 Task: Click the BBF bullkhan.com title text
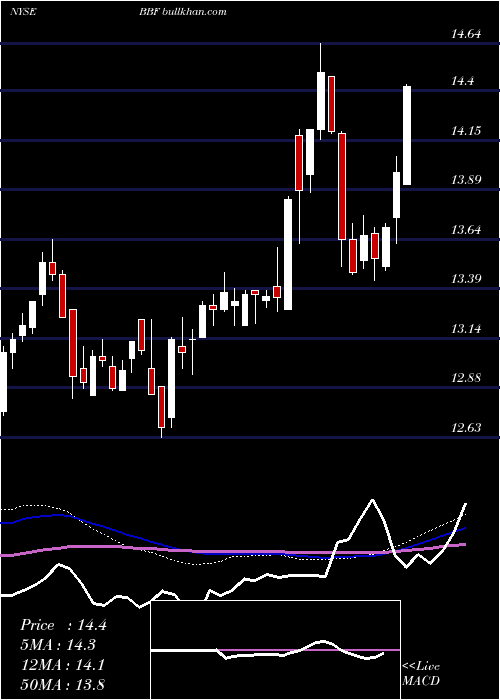(182, 12)
